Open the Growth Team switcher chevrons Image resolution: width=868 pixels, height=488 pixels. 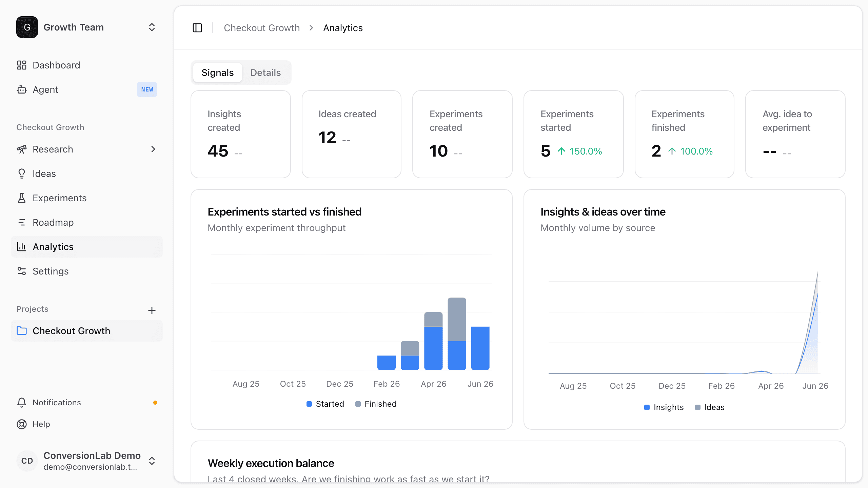pyautogui.click(x=152, y=27)
